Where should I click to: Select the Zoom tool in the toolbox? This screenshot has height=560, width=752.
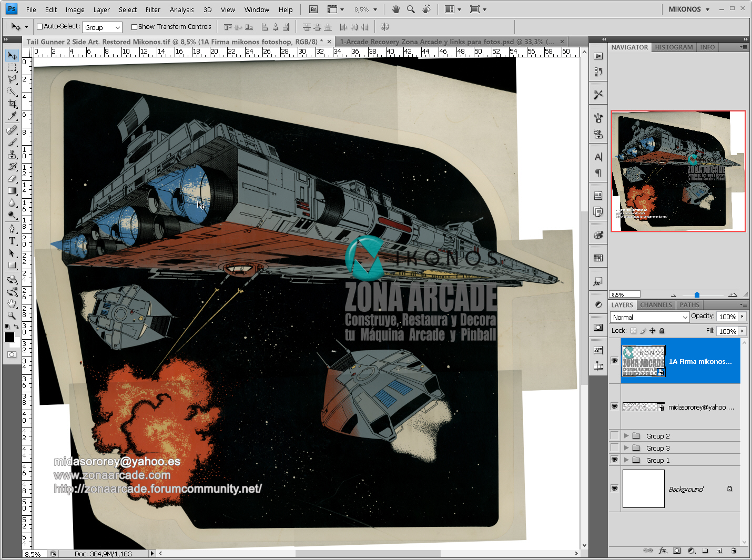[x=12, y=316]
